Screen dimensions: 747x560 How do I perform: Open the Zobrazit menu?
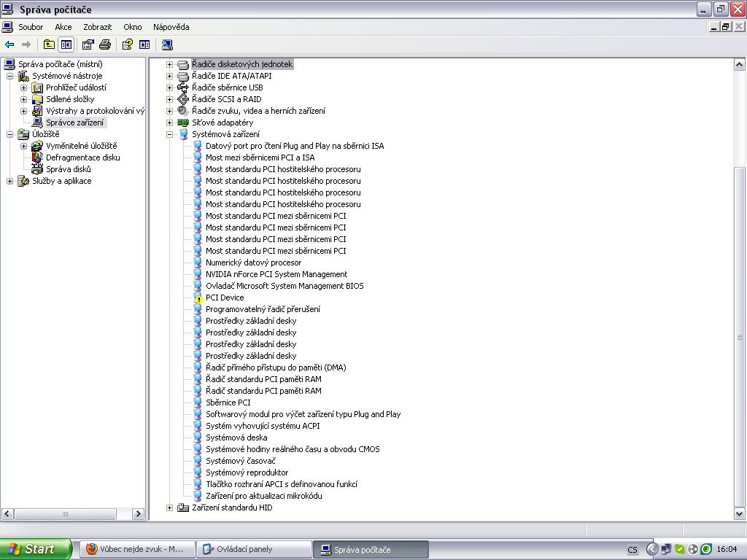point(97,27)
